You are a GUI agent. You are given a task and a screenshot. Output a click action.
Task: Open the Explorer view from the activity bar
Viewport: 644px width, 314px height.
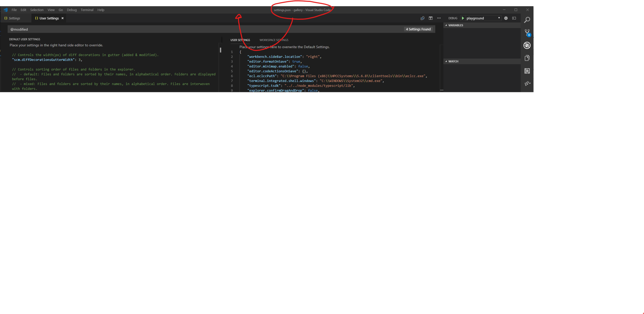point(527,58)
